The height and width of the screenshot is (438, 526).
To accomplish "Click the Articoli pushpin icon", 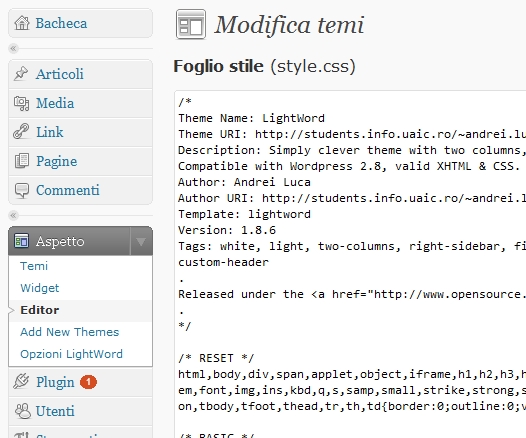I will coord(21,74).
